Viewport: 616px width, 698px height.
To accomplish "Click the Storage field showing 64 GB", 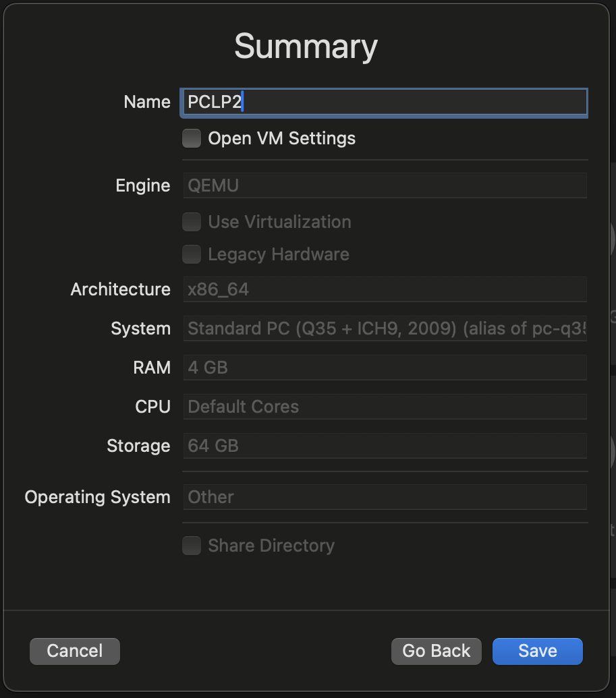I will 385,446.
